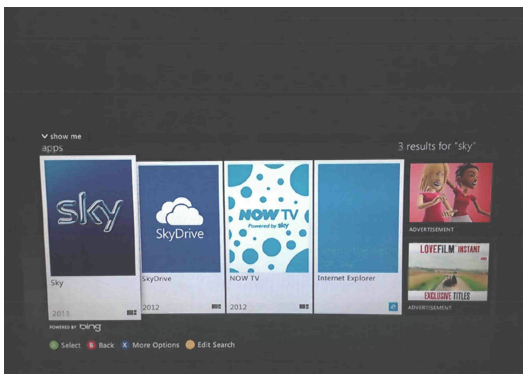Open the SkyDrive app tile

coord(181,238)
